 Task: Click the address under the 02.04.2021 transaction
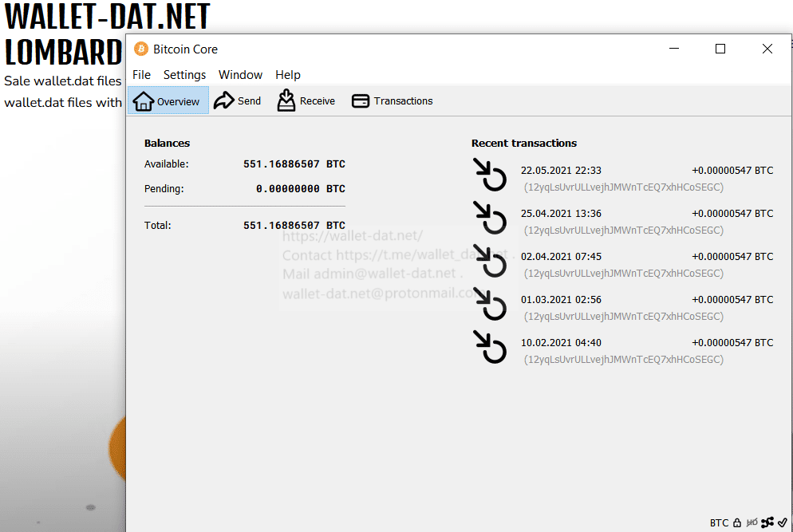(624, 273)
